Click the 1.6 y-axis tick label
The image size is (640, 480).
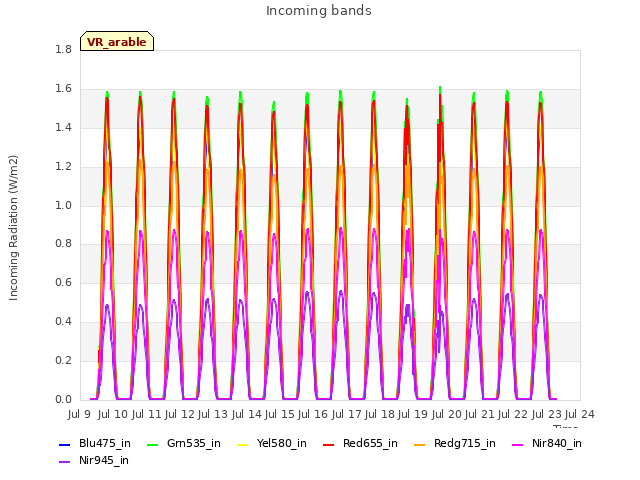(63, 89)
